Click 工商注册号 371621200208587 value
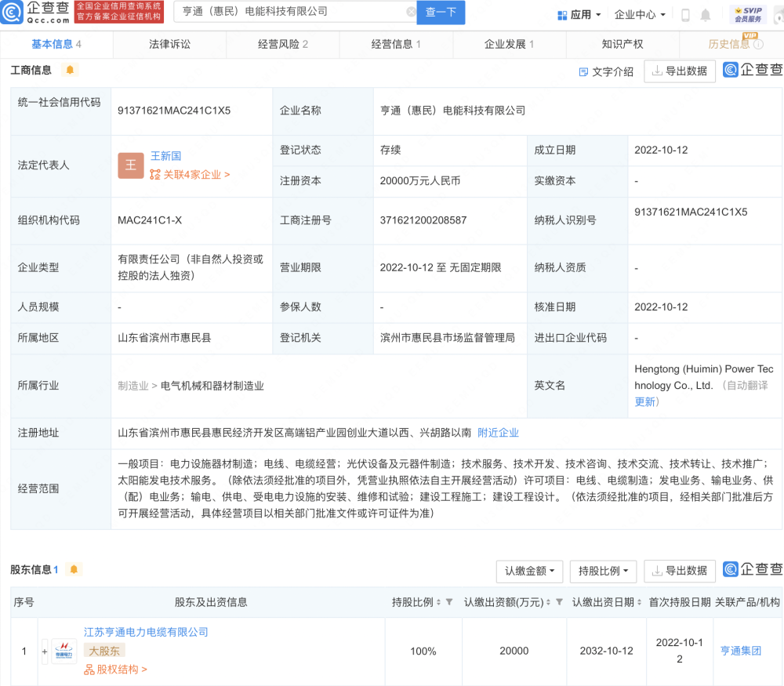Image resolution: width=784 pixels, height=686 pixels. [x=423, y=220]
